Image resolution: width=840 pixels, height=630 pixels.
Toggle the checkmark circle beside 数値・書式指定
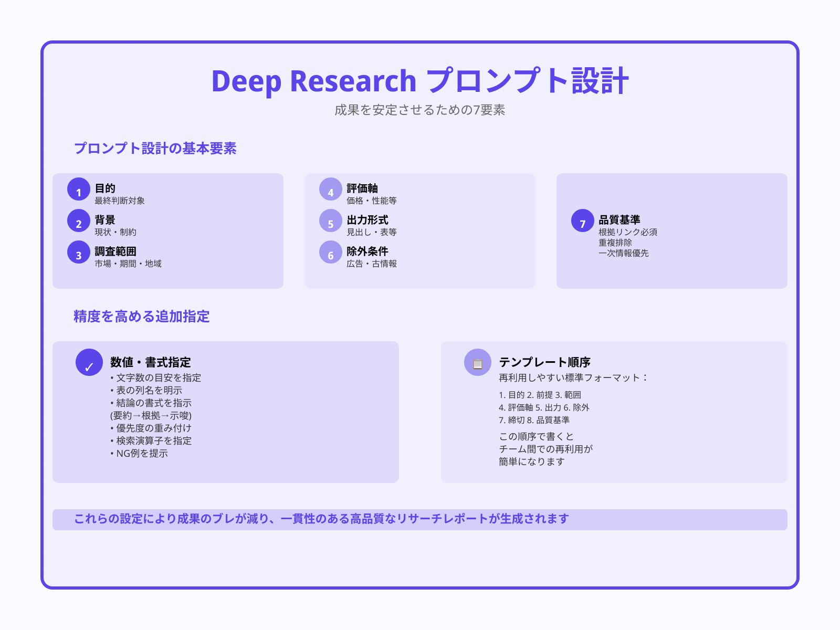coord(89,363)
